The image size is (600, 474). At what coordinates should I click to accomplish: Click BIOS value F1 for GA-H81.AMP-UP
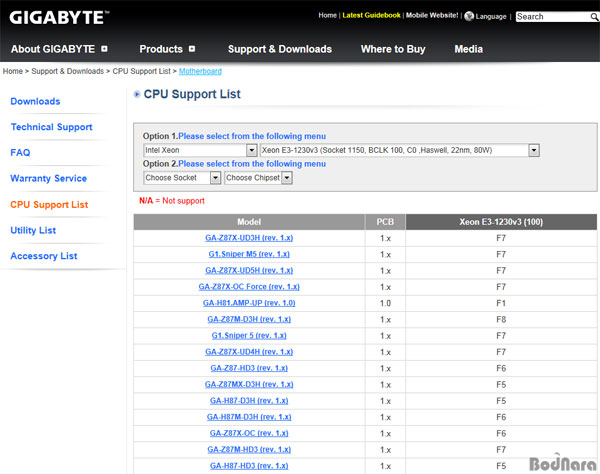(501, 303)
